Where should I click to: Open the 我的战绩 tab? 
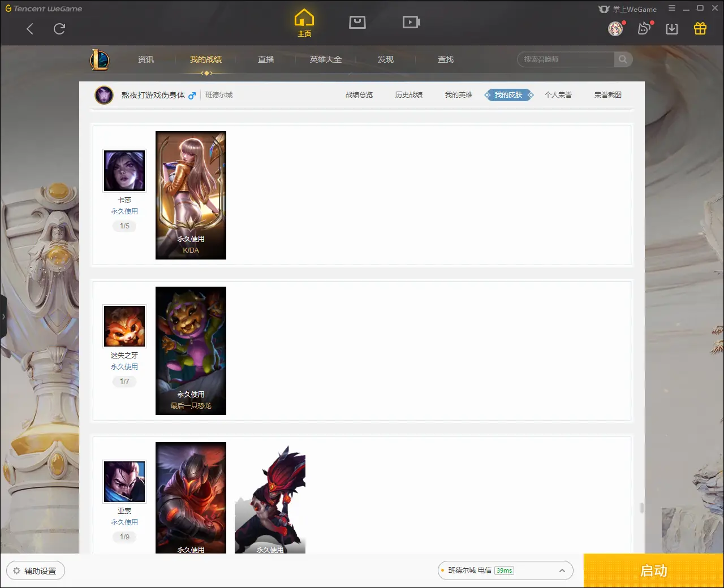tap(206, 59)
